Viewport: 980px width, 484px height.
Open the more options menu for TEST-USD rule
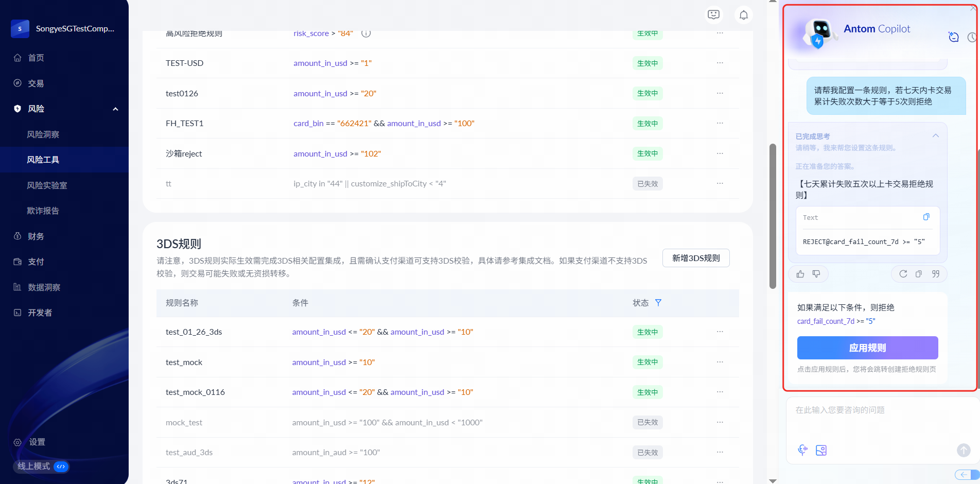pos(720,63)
